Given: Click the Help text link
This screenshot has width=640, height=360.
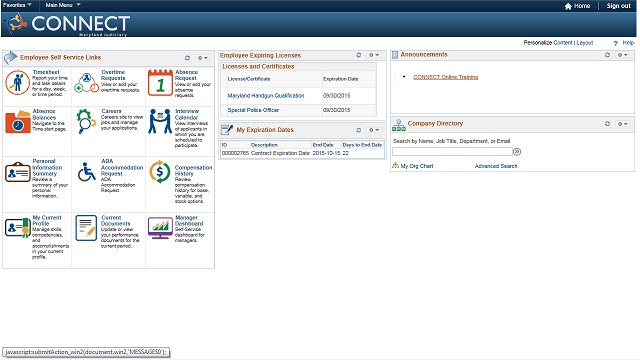Looking at the screenshot, I should click(628, 42).
